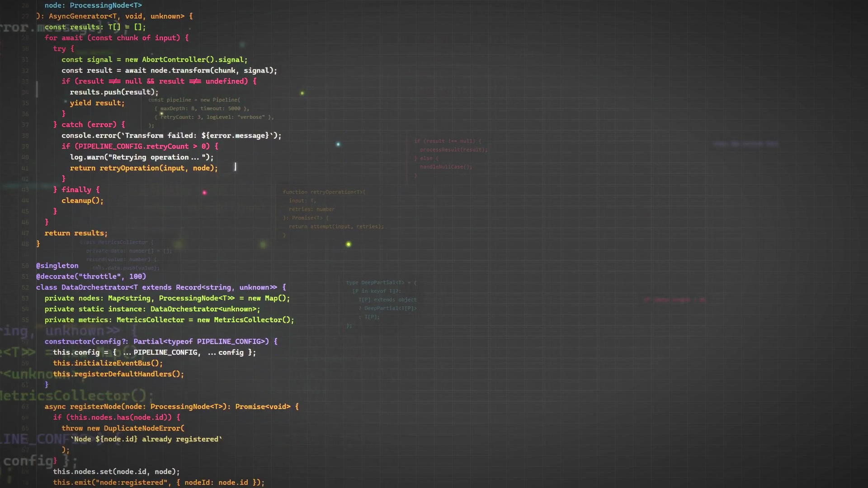Click the 'return results;' line
Screen dimensions: 868x488
76,233
